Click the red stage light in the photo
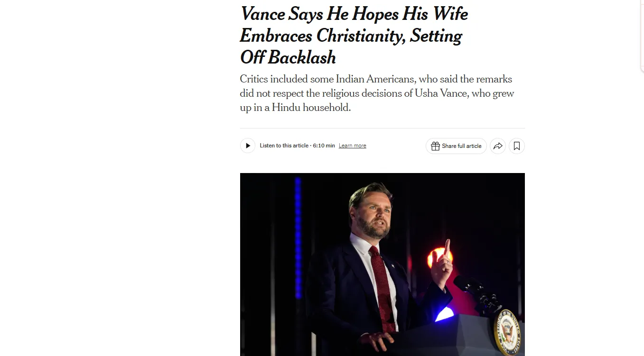The image size is (644, 356). [x=439, y=258]
